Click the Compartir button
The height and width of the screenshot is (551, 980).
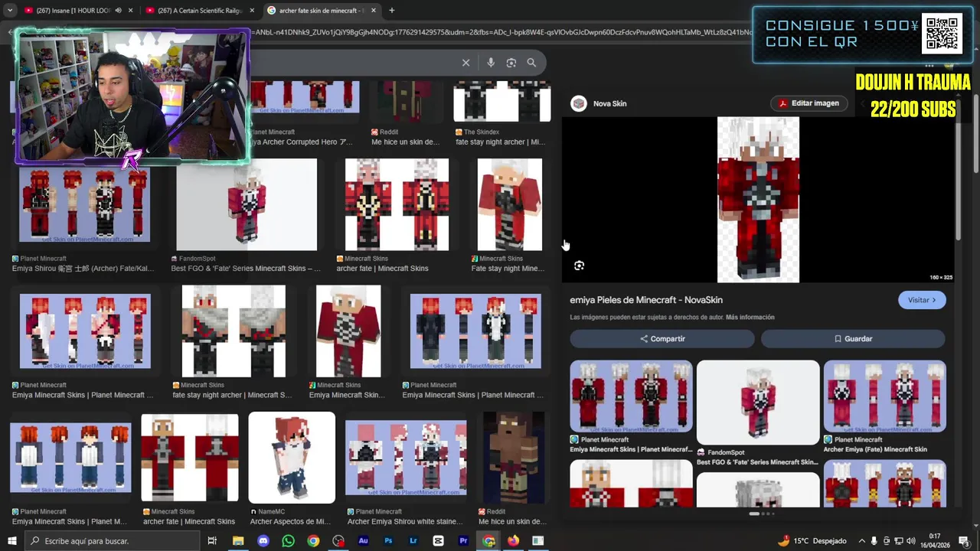click(662, 338)
